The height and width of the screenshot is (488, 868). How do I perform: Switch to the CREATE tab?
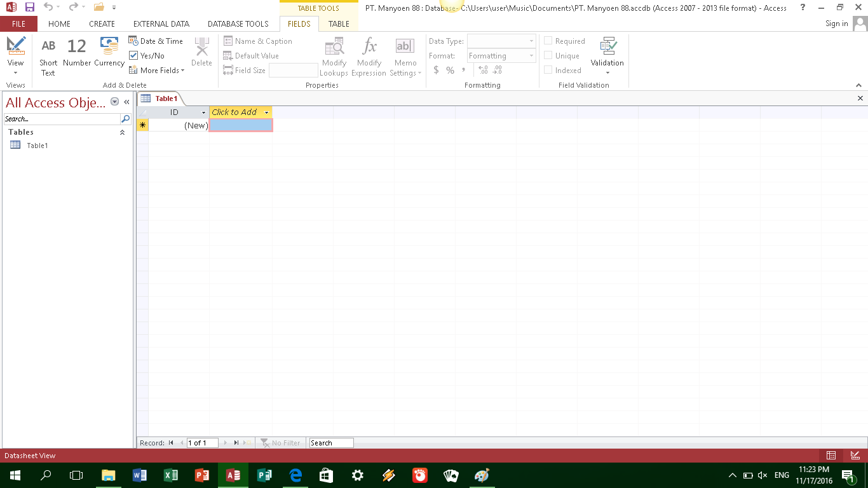[x=102, y=24]
